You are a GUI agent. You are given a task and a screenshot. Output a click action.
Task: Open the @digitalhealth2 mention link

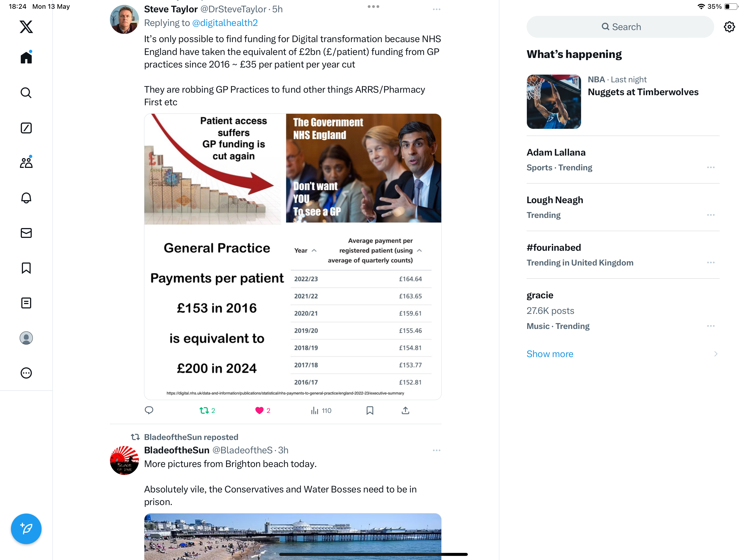pyautogui.click(x=225, y=23)
